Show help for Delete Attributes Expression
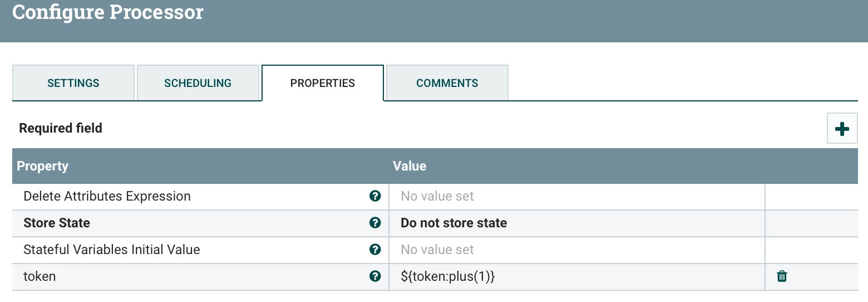The image size is (868, 302). pos(375,196)
